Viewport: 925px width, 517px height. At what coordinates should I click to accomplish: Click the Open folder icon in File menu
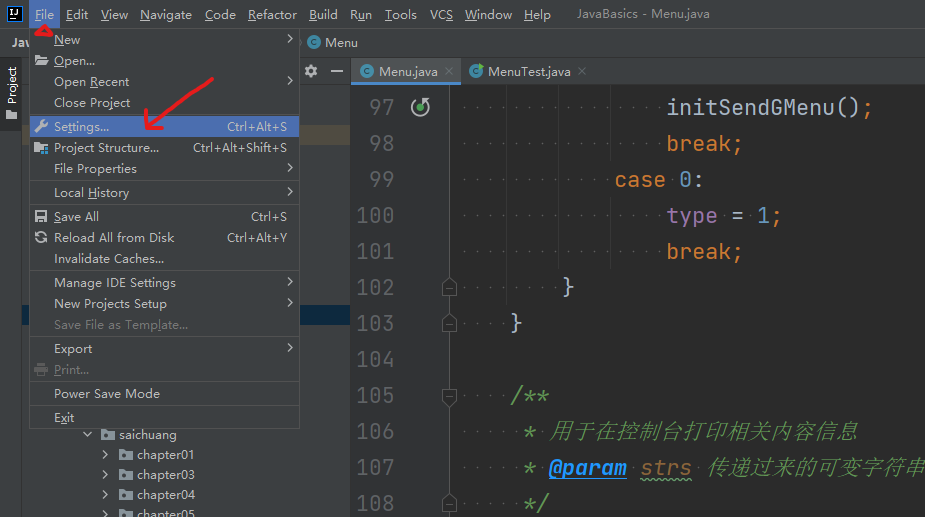(x=41, y=60)
